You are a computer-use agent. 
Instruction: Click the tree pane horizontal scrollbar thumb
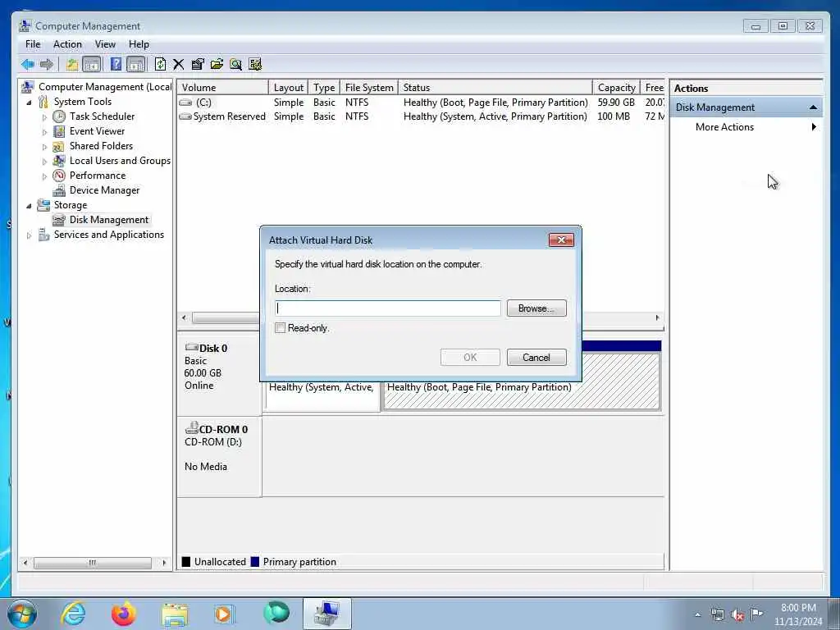click(92, 563)
